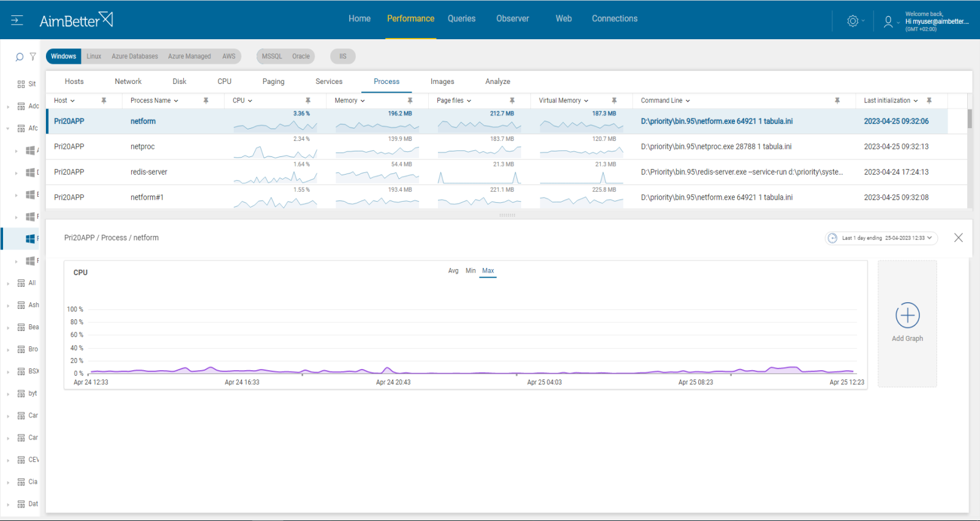Switch platform to Azure Databases
980x521 pixels.
135,56
